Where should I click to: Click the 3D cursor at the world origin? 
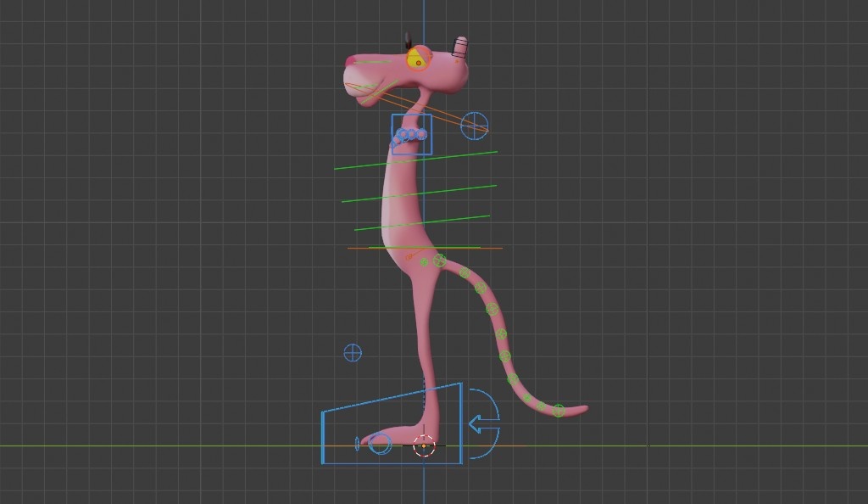click(424, 445)
